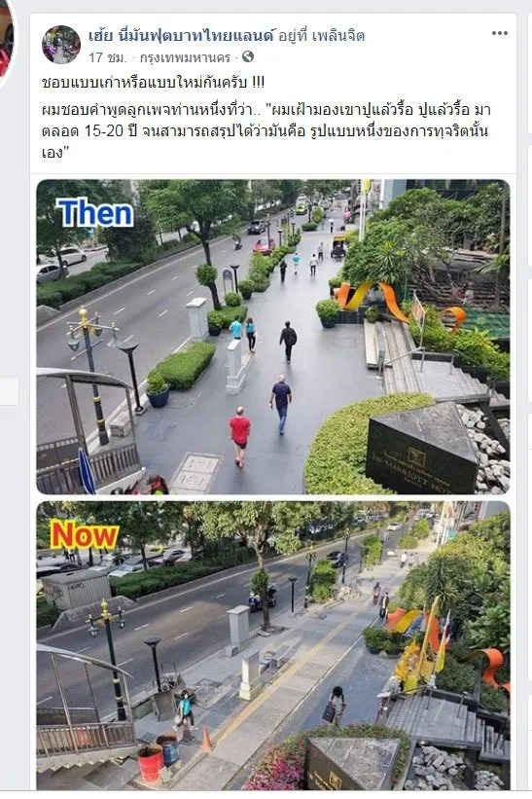Click the 17 ชม. post timestamp
The width and height of the screenshot is (532, 799).
[x=107, y=57]
